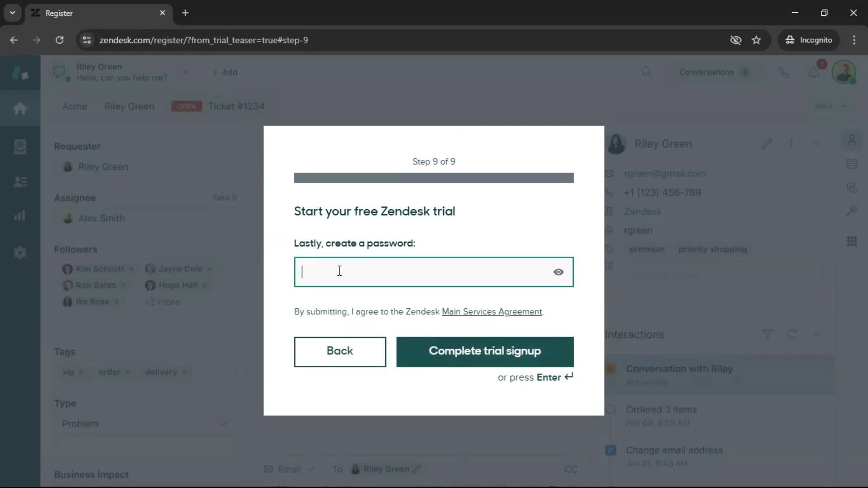Open the Email channel dropdown
Screen dimensions: 868x488
pos(289,469)
